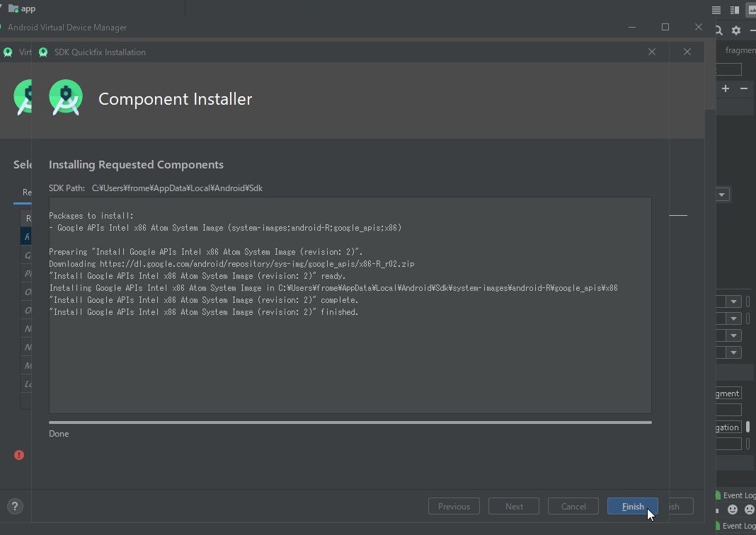Expand the topmost attribute dropdown arrow

(x=733, y=301)
